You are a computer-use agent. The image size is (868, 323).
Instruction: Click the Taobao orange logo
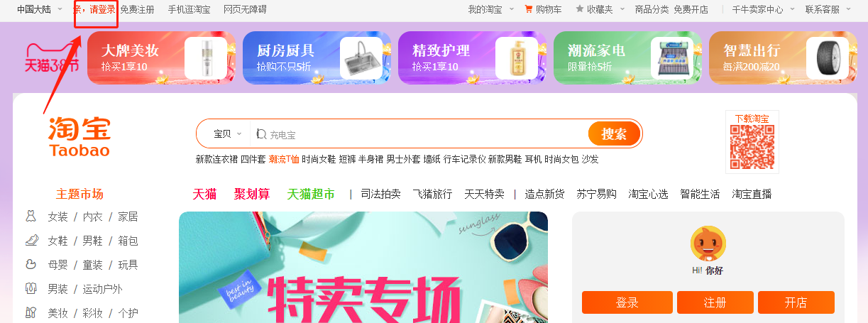point(79,136)
